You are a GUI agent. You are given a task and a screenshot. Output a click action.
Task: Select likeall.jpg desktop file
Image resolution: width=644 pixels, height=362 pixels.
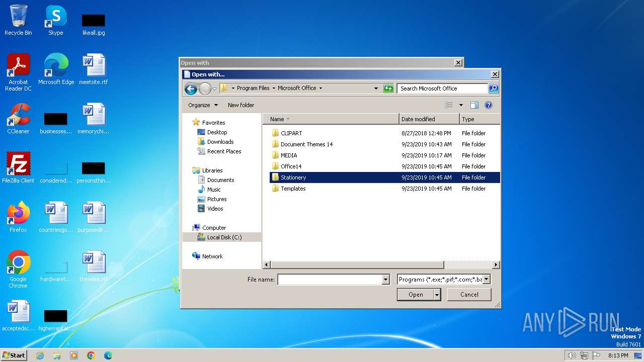point(93,24)
